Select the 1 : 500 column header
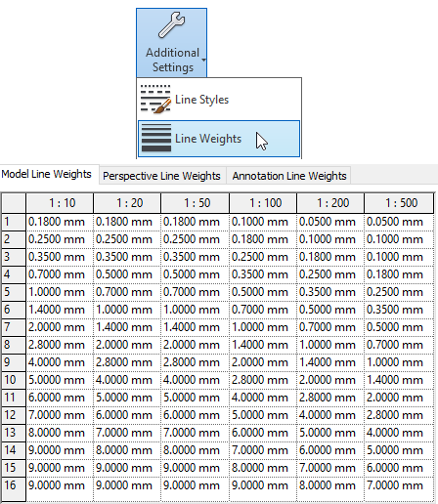The width and height of the screenshot is (438, 504). (399, 203)
